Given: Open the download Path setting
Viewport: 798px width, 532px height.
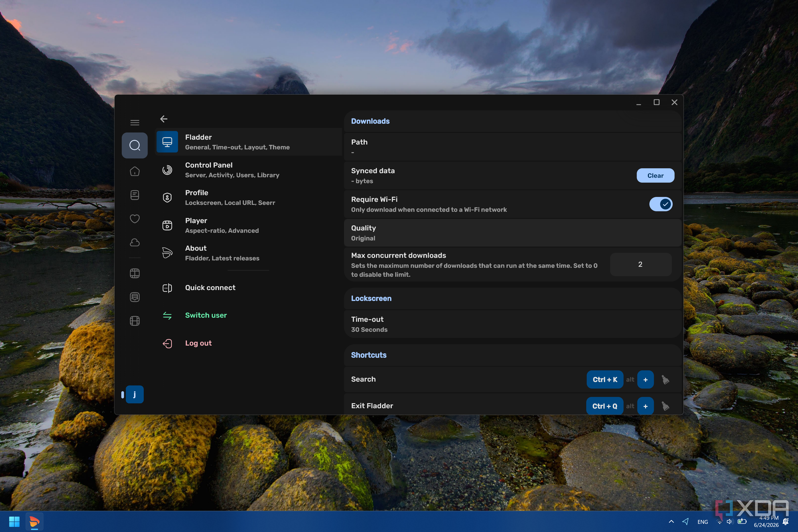Looking at the screenshot, I should (513, 147).
